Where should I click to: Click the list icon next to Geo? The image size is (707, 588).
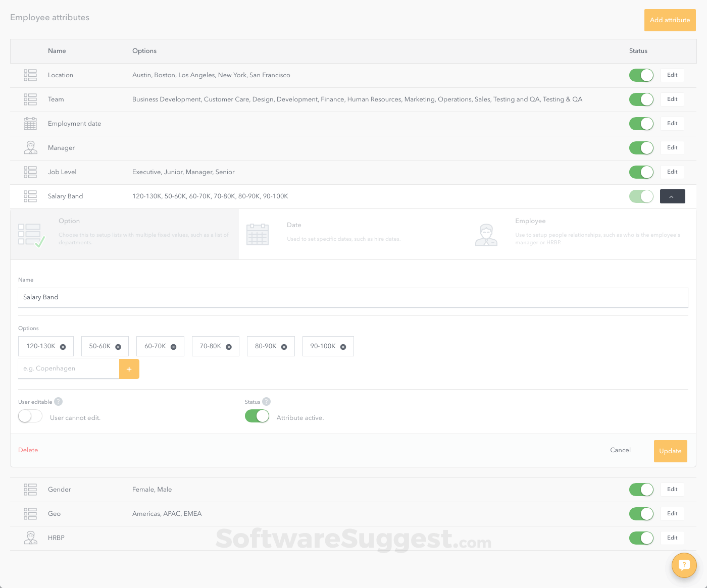(x=30, y=513)
